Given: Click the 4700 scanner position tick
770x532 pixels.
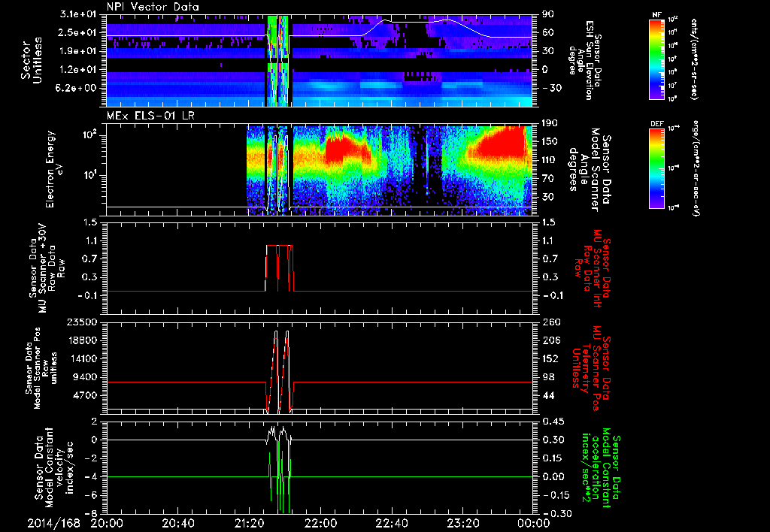Looking at the screenshot, I should coord(84,395).
